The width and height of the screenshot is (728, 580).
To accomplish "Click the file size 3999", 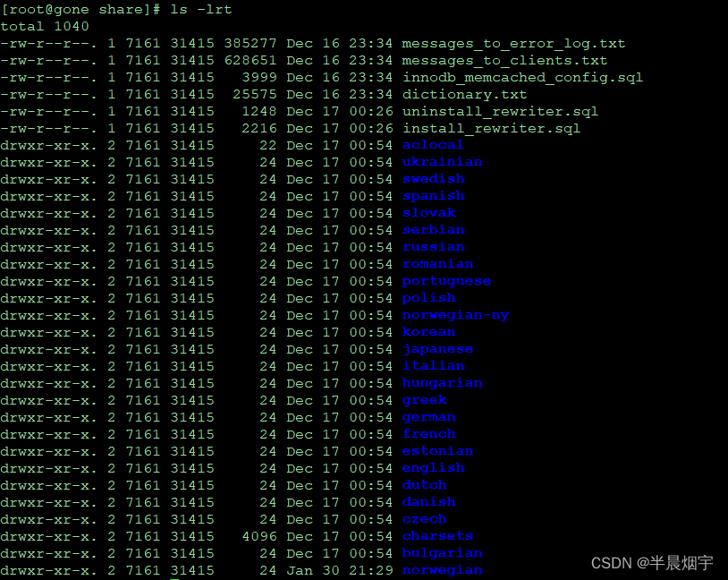I will tap(259, 78).
